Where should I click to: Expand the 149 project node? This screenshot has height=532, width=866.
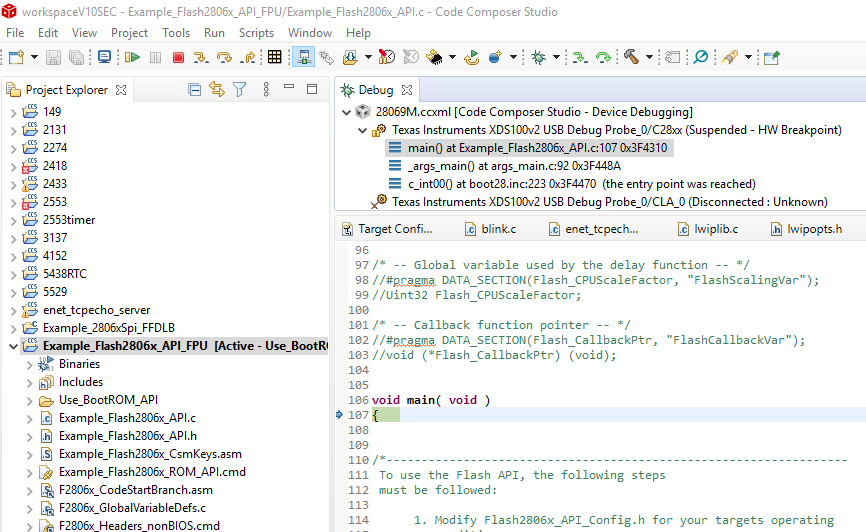coord(13,112)
